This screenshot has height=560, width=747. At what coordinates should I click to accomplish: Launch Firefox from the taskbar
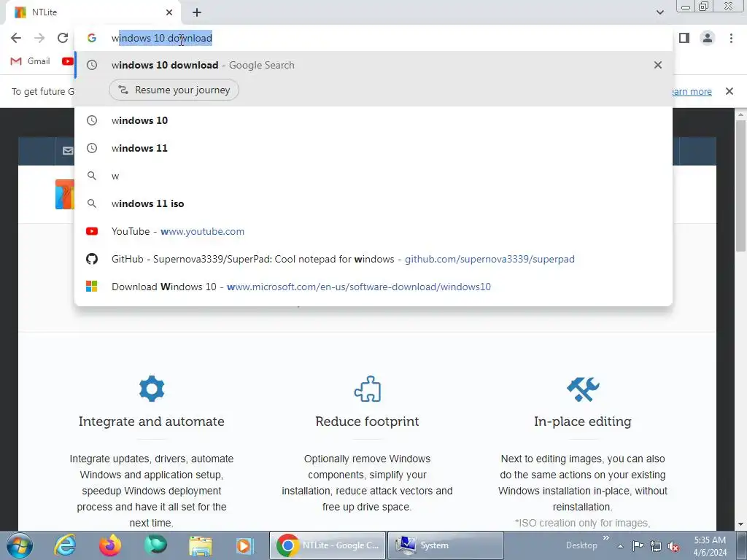click(x=109, y=545)
